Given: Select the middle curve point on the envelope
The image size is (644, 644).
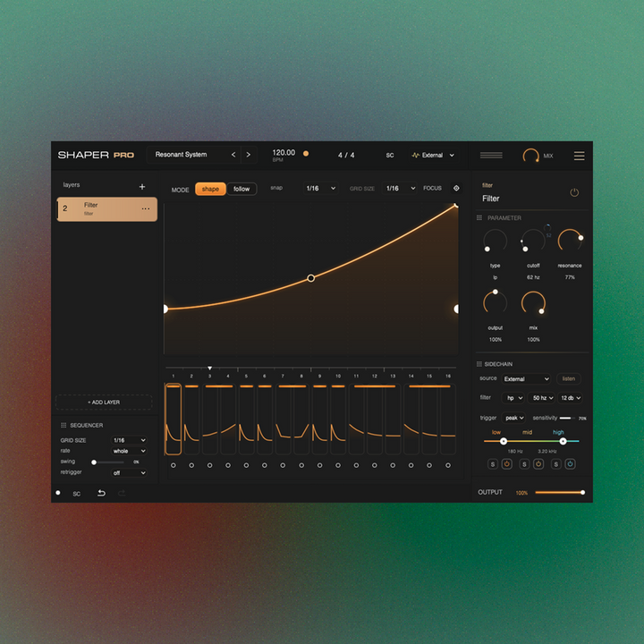Looking at the screenshot, I should point(311,278).
